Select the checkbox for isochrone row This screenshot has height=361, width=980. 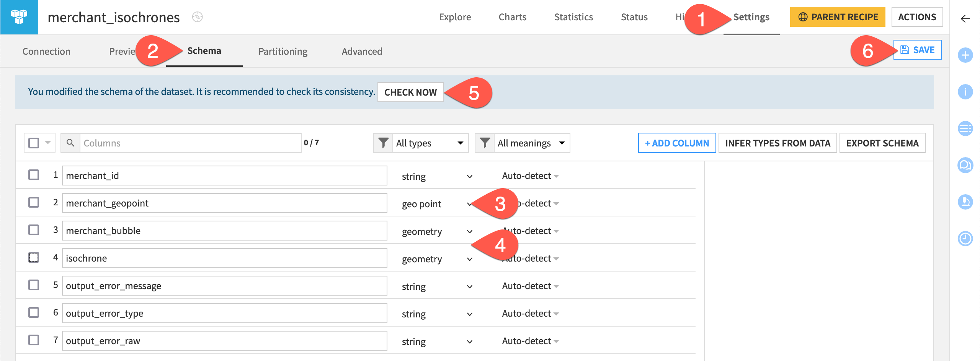click(x=34, y=257)
